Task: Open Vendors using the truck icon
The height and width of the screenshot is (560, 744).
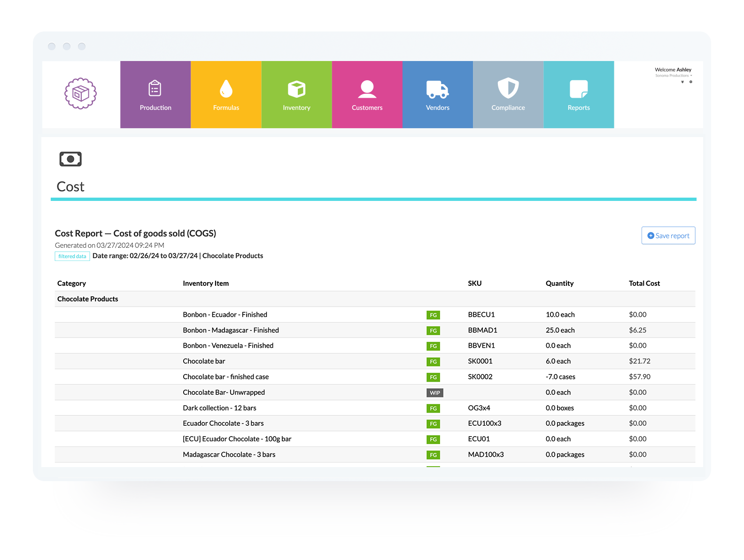Action: coord(437,89)
